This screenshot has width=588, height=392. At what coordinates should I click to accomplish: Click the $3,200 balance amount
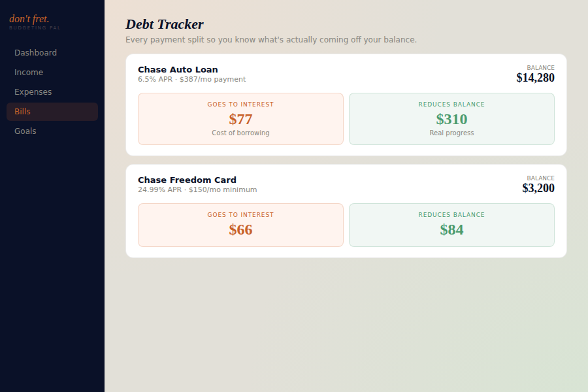click(x=538, y=188)
